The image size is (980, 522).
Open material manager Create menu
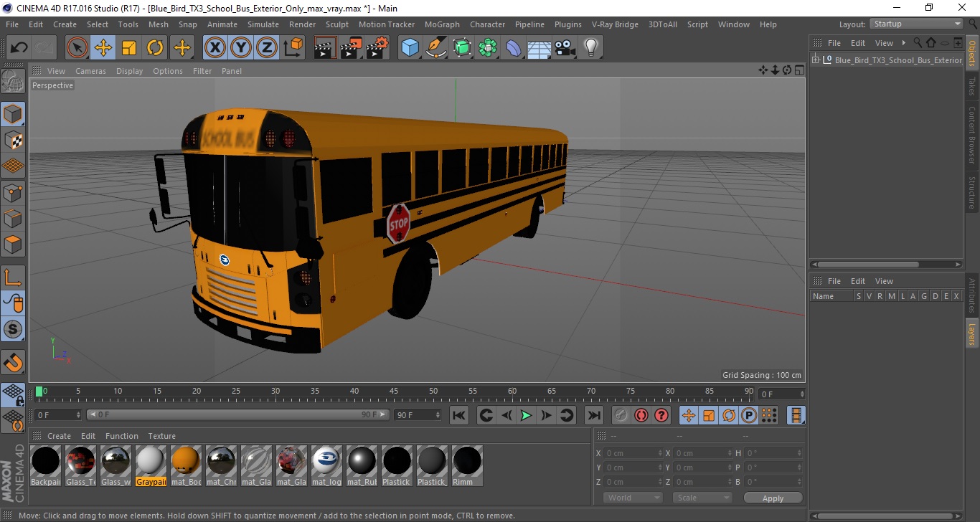coord(59,436)
